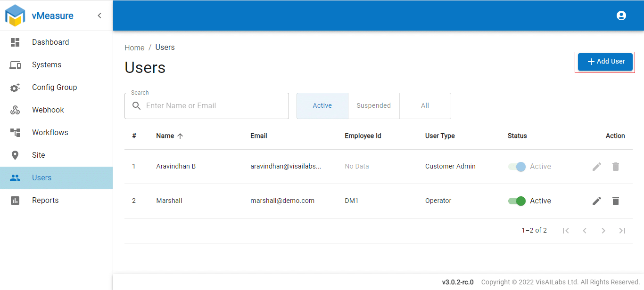Disable Marshall's Active status
Image resolution: width=644 pixels, height=290 pixels.
tap(516, 201)
